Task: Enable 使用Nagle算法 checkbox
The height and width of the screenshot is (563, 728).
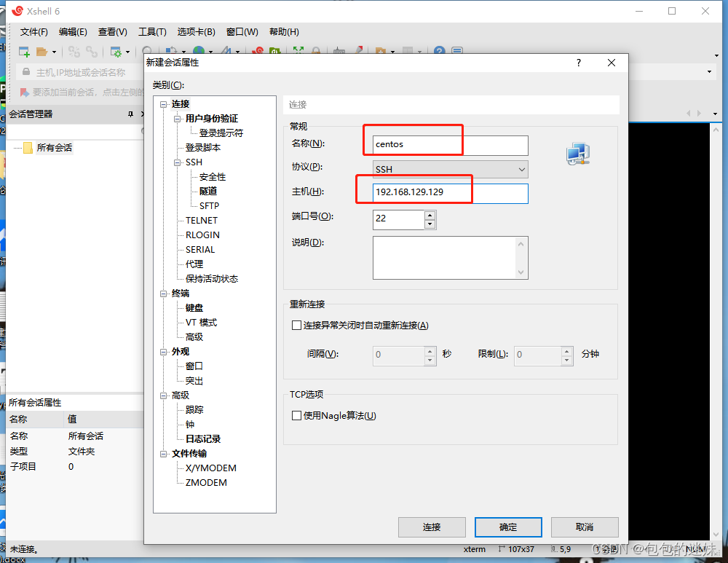Action: pos(296,415)
